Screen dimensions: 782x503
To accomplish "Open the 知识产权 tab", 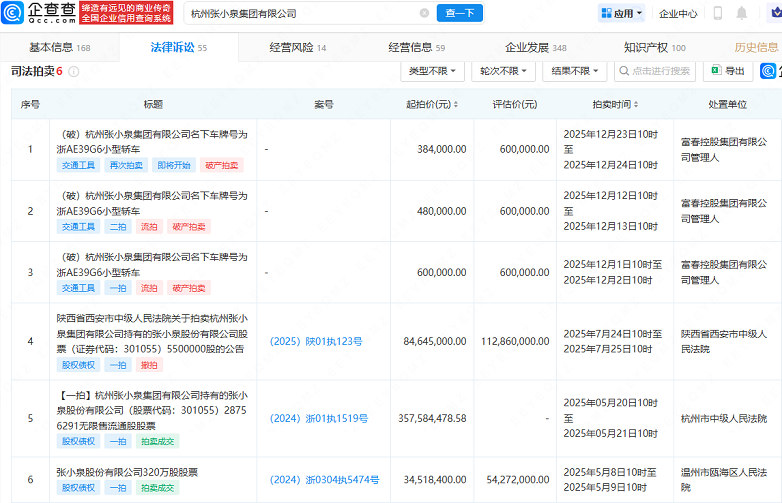I will pos(654,47).
